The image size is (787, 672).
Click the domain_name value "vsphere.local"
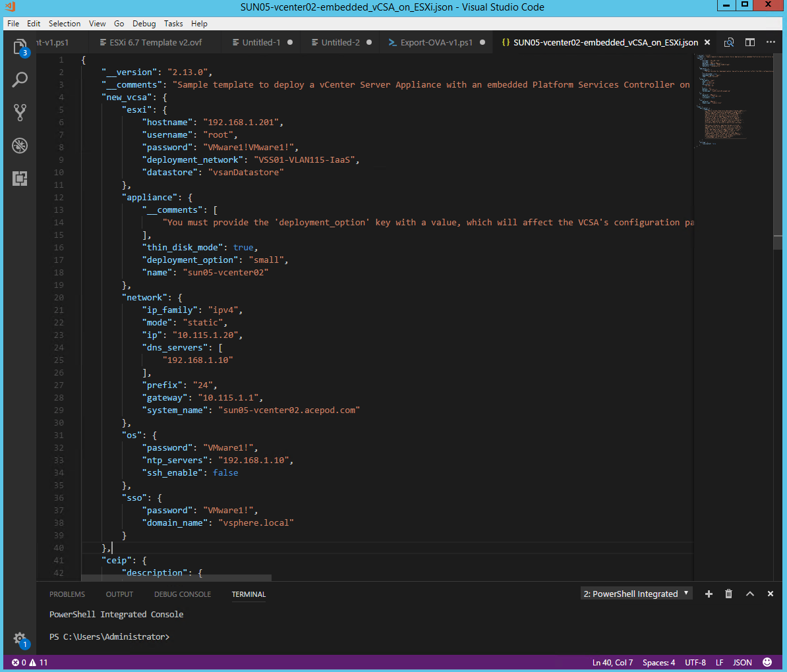click(256, 523)
